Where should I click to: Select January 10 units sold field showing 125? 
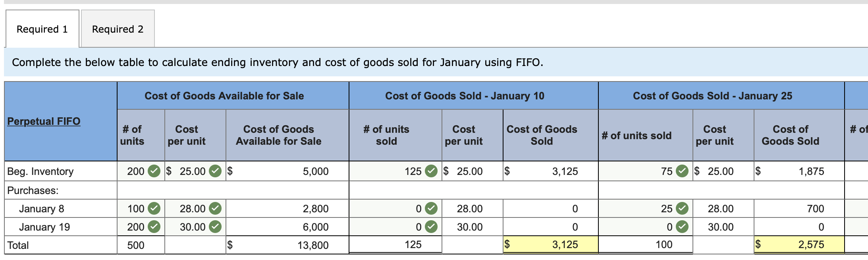pos(395,171)
